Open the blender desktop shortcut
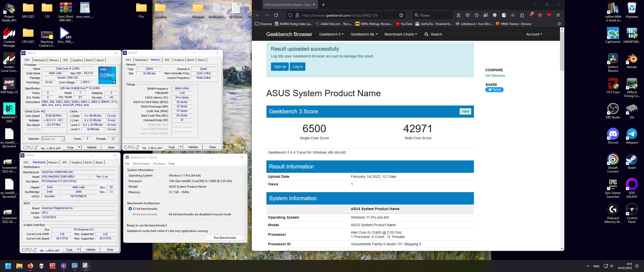The width and height of the screenshot is (644, 272). [632, 61]
